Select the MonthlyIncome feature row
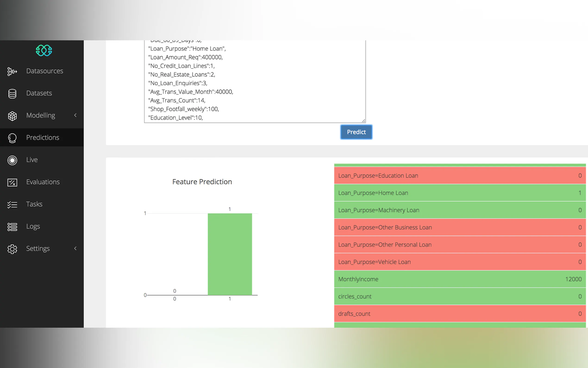 click(460, 279)
